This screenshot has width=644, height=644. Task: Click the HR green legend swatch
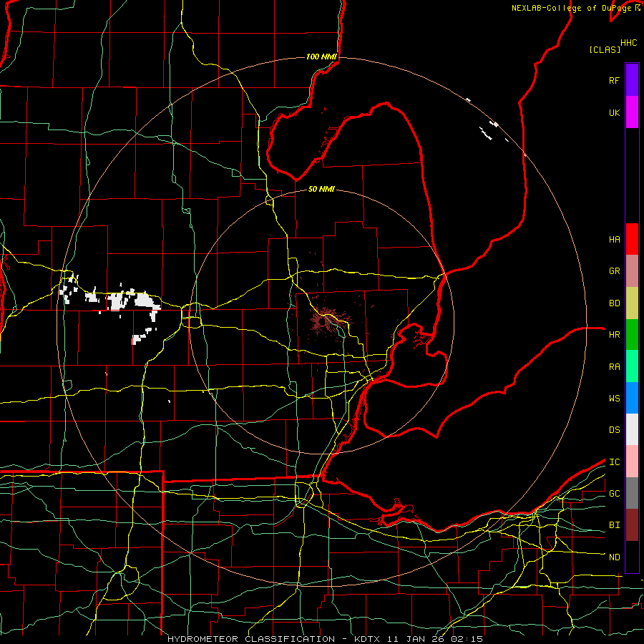pos(632,334)
